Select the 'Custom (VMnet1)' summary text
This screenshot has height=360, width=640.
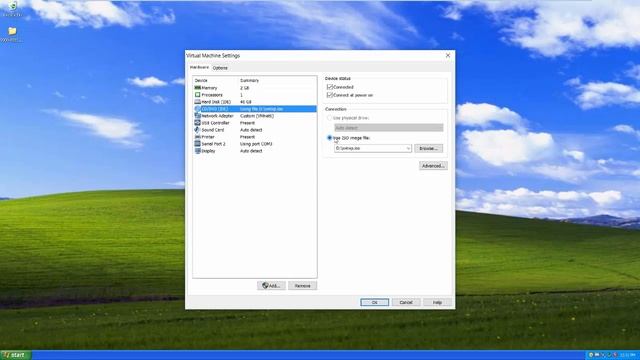click(257, 116)
